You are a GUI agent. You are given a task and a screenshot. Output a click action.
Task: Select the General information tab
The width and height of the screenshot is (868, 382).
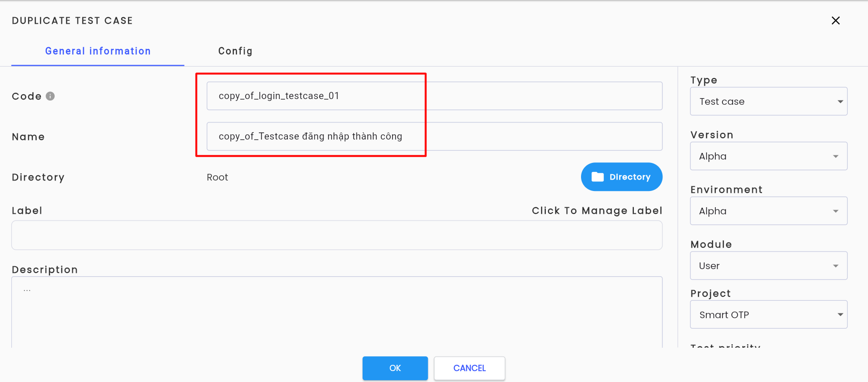tap(98, 51)
